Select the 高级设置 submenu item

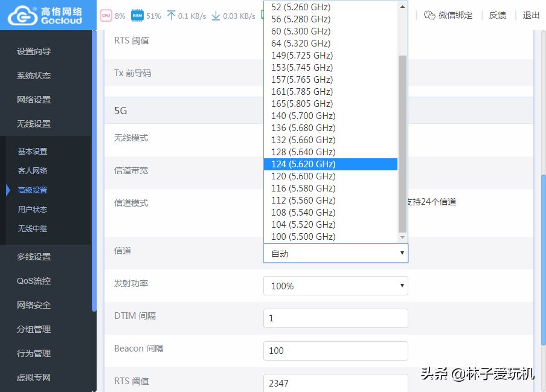pyautogui.click(x=33, y=190)
